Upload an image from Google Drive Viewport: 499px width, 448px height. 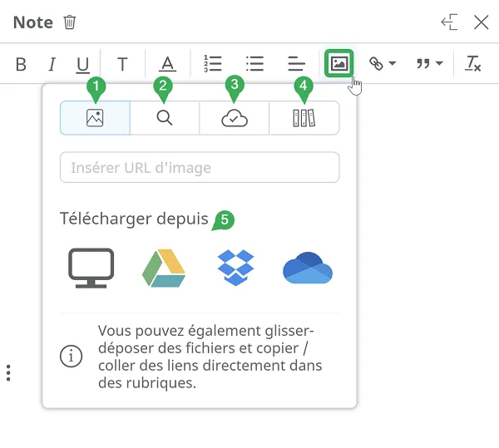164,268
